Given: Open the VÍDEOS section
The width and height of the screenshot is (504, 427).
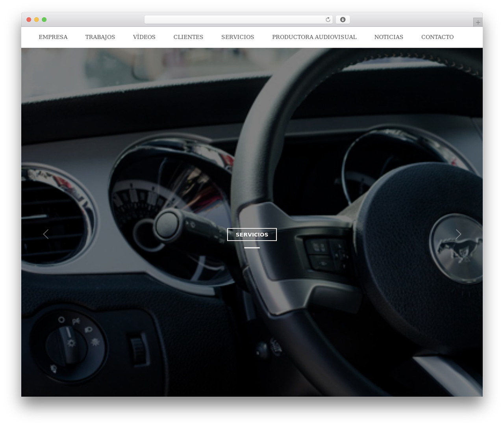Looking at the screenshot, I should 144,37.
